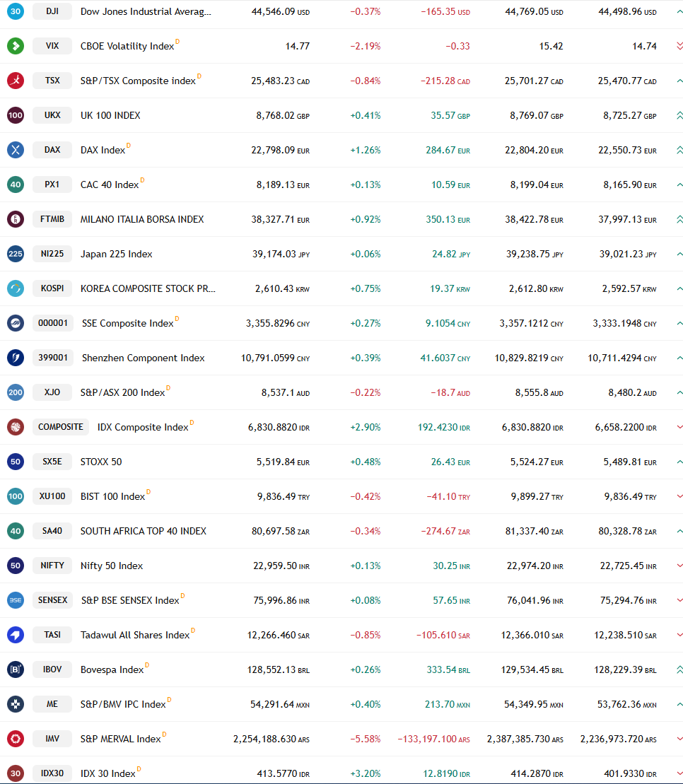The image size is (683, 784).
Task: Click the red TSX logo icon
Action: click(16, 80)
